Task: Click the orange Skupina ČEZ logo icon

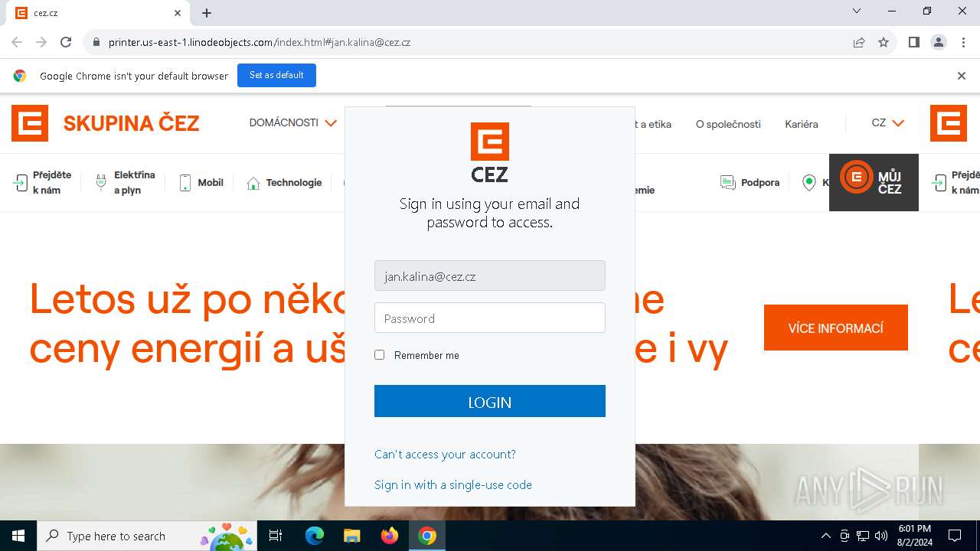Action: coord(30,123)
